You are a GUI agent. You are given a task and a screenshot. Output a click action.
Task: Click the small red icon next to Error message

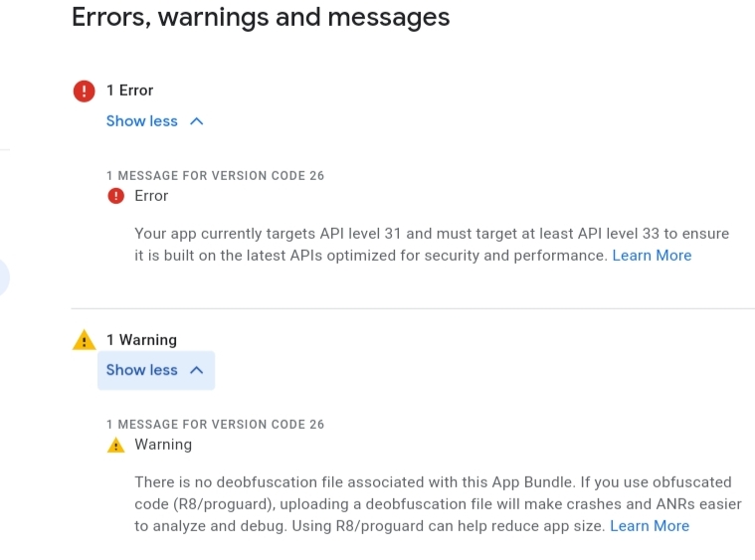click(x=115, y=196)
